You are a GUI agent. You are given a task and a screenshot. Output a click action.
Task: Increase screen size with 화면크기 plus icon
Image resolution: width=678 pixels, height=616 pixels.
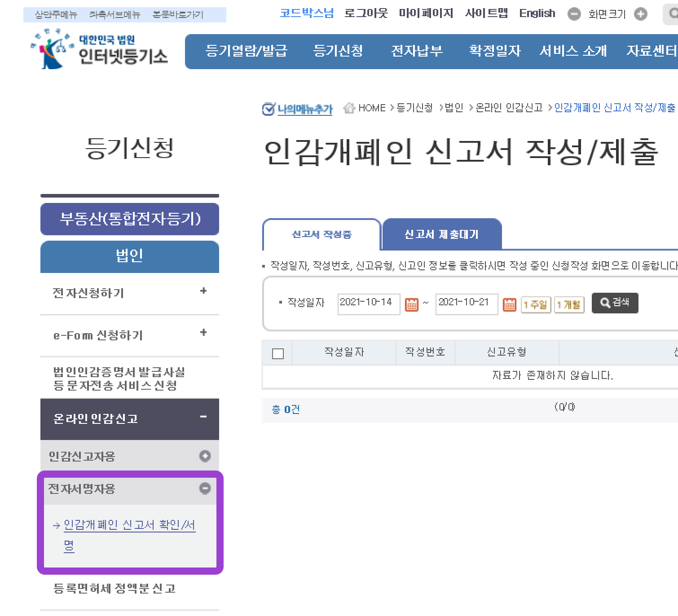coord(641,14)
